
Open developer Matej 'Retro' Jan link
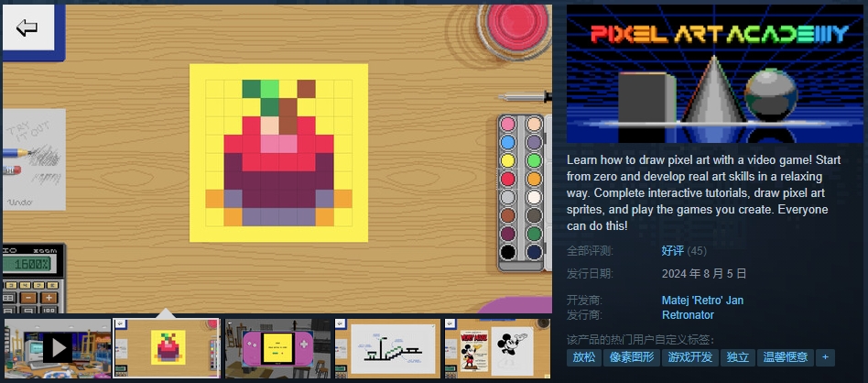[x=702, y=301]
